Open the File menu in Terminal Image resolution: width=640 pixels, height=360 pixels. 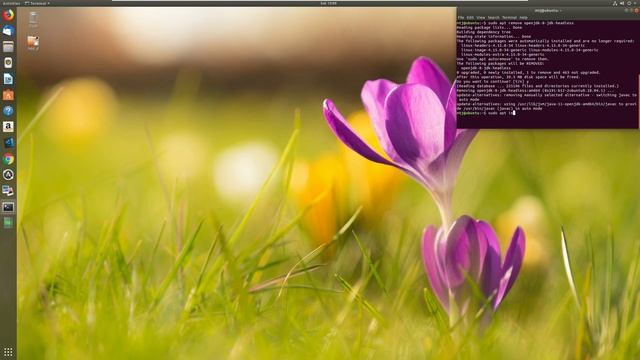point(461,18)
